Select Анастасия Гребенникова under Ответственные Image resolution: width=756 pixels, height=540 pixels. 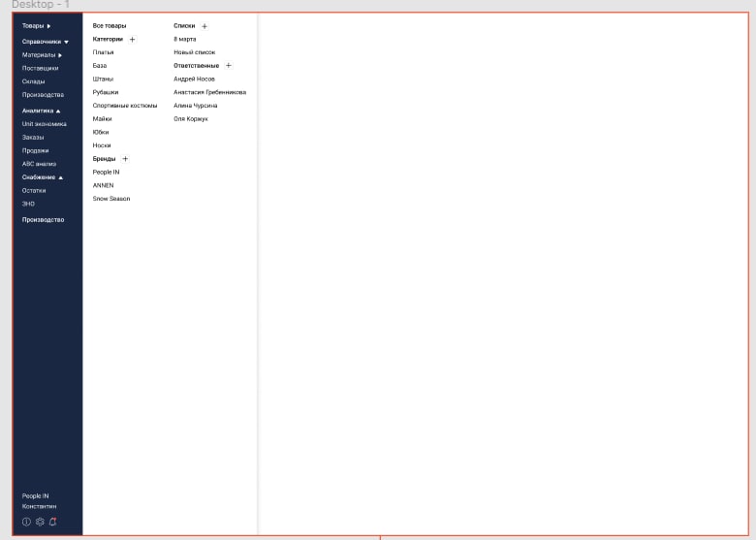pyautogui.click(x=209, y=92)
